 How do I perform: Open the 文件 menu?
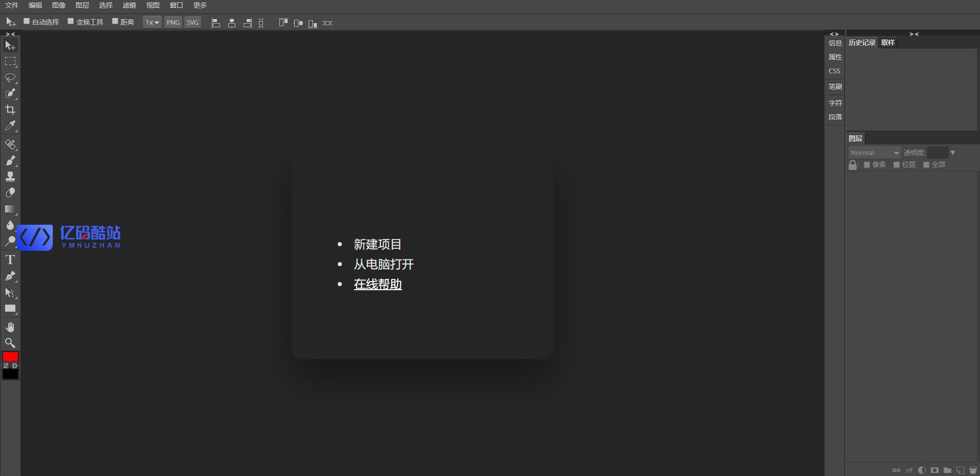pyautogui.click(x=12, y=5)
